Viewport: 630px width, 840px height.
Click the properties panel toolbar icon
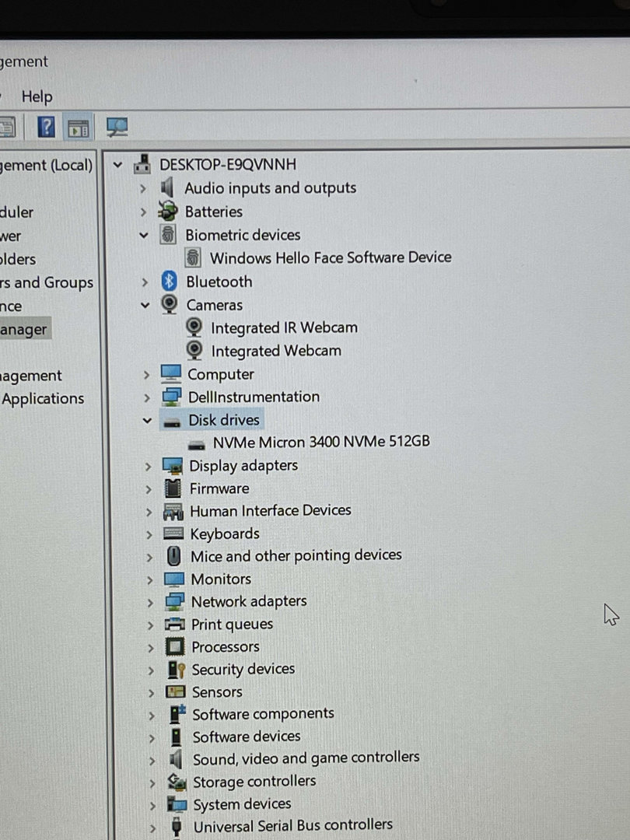[79, 128]
